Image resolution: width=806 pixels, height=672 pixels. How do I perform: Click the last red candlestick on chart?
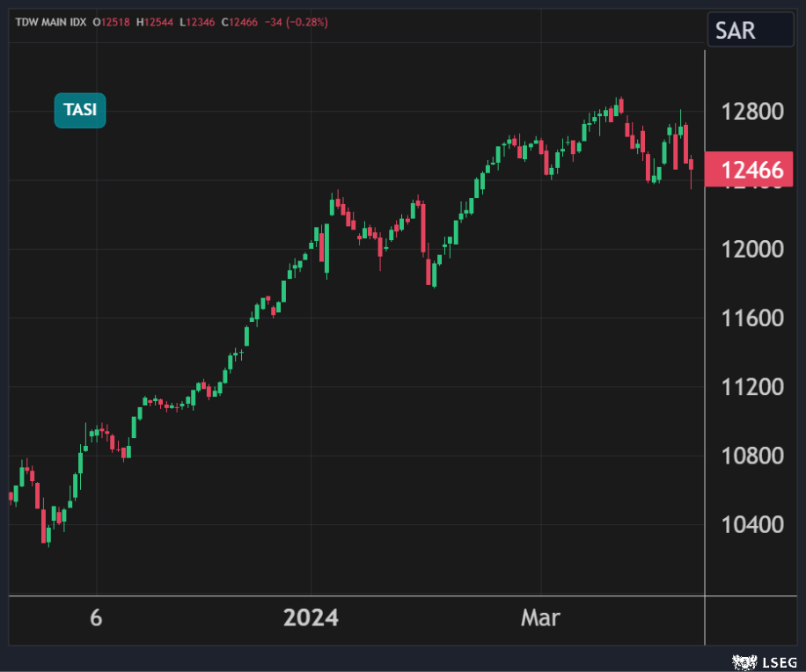(x=692, y=164)
